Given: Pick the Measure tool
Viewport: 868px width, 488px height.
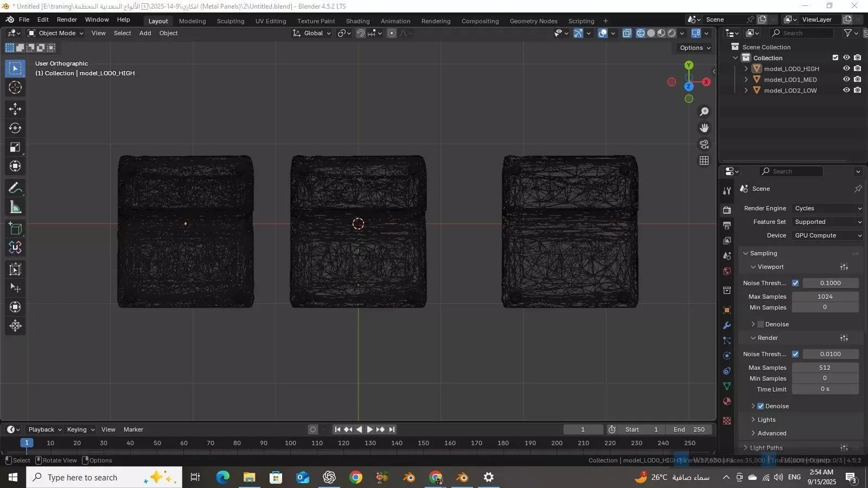Looking at the screenshot, I should 15,207.
